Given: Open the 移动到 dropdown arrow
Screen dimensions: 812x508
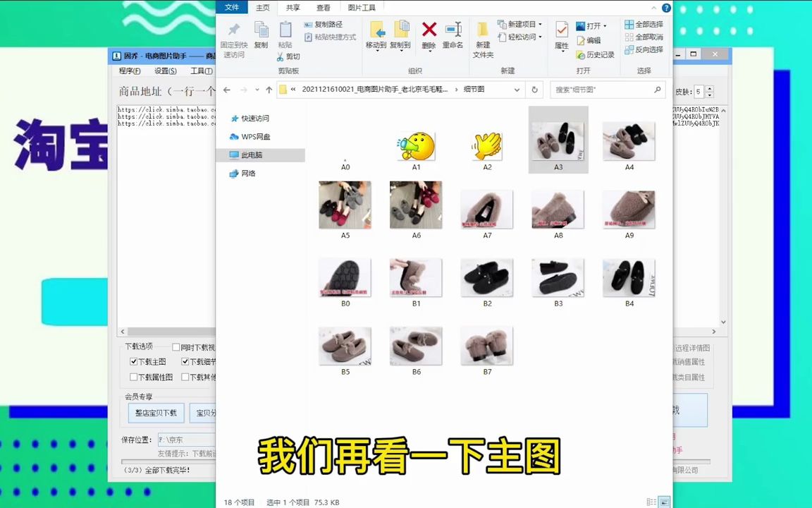Looking at the screenshot, I should [x=379, y=51].
